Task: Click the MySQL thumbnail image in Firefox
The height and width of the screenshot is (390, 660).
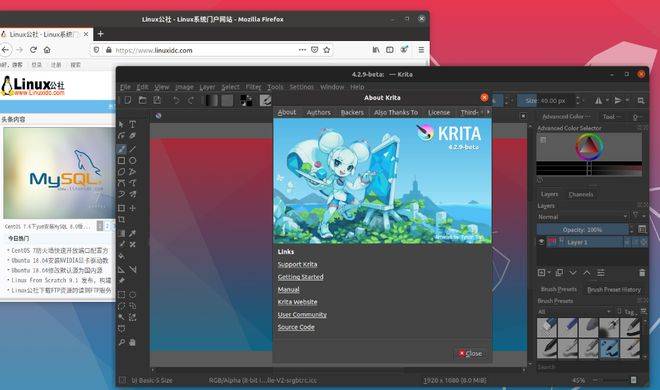Action: click(x=59, y=172)
